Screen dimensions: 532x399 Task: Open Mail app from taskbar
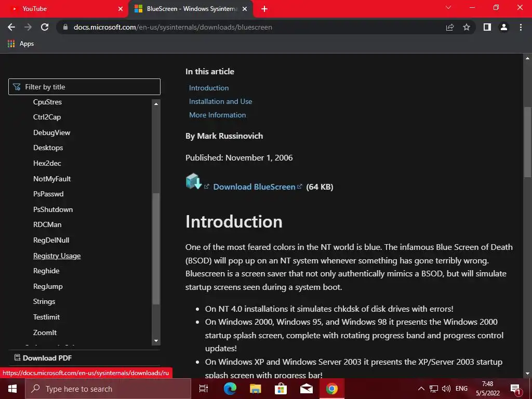coord(306,389)
